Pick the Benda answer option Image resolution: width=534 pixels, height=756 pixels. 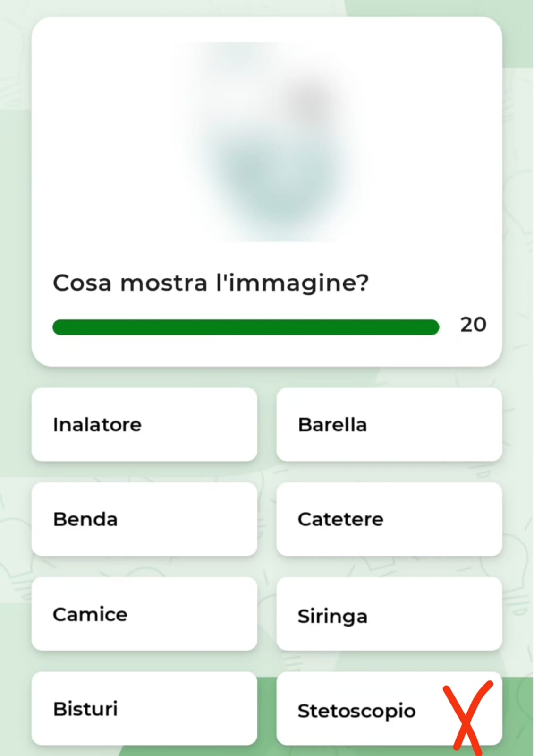tap(144, 519)
